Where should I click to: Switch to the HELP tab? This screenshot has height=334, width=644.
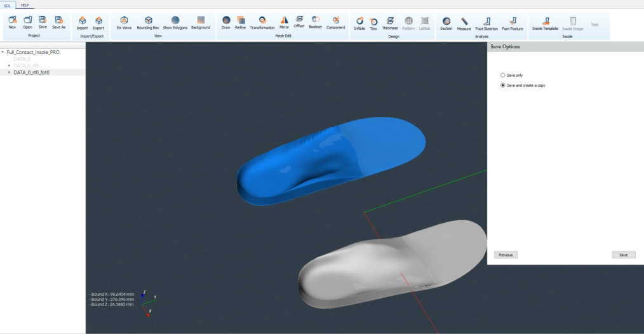pos(25,5)
